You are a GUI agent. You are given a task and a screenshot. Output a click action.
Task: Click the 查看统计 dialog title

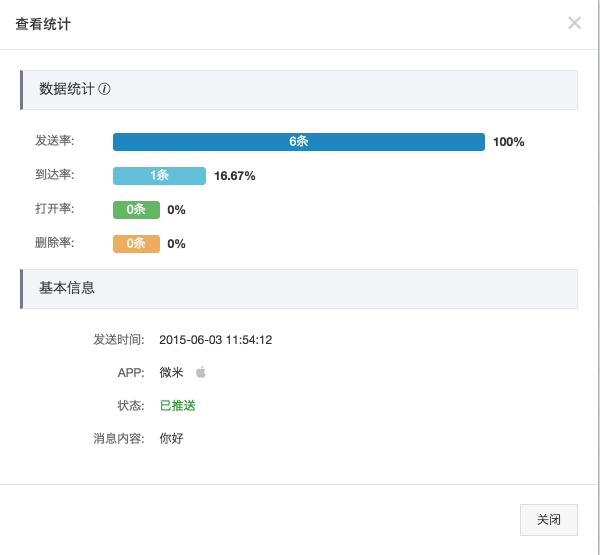[x=43, y=24]
